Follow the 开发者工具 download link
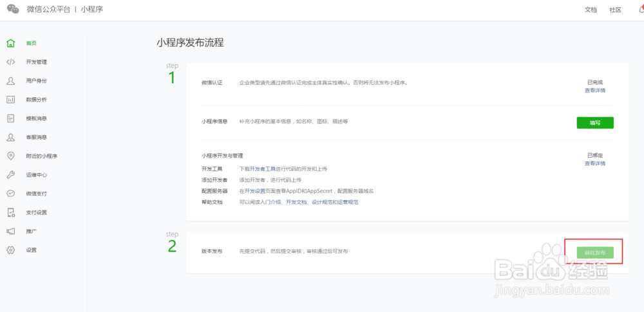This screenshot has width=644, height=312. tap(263, 169)
